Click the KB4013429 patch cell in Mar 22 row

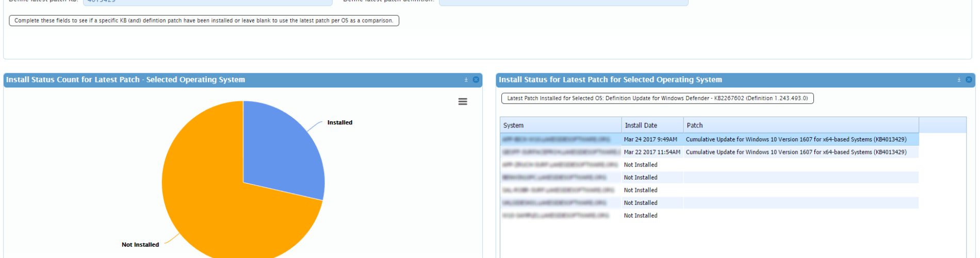801,152
